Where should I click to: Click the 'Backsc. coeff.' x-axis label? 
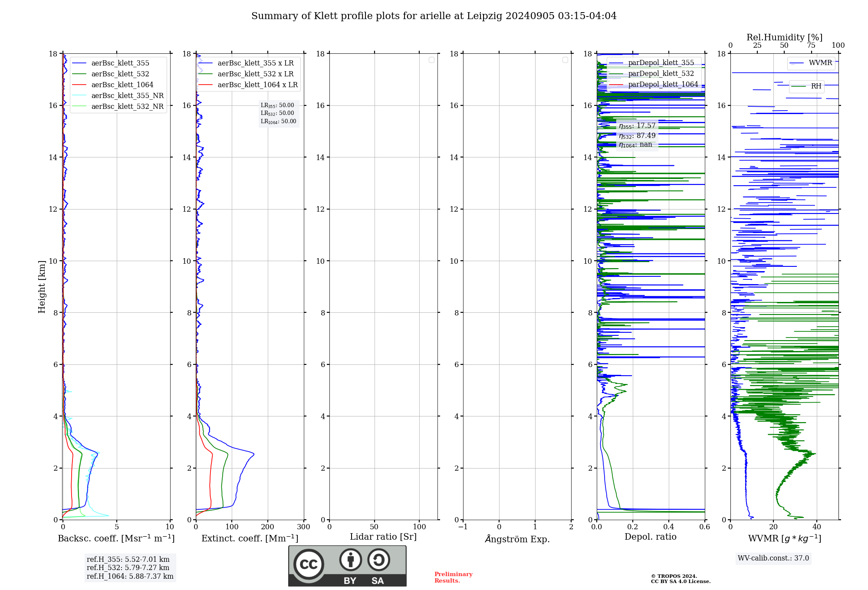[116, 538]
